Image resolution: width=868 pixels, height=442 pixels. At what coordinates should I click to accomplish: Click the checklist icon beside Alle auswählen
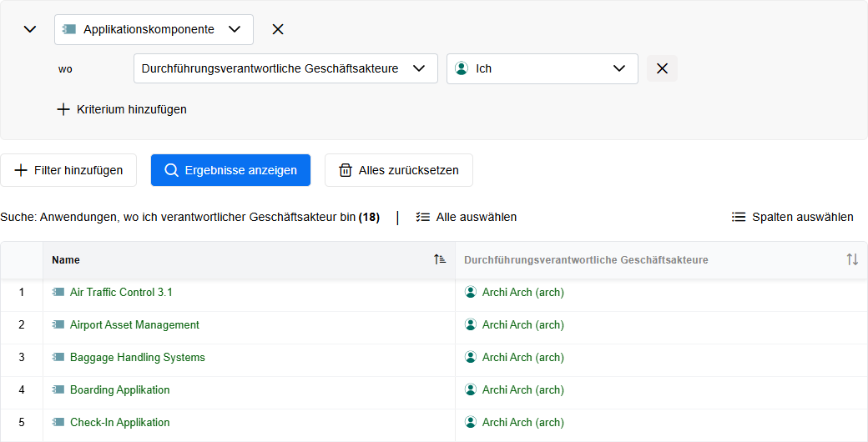click(423, 218)
